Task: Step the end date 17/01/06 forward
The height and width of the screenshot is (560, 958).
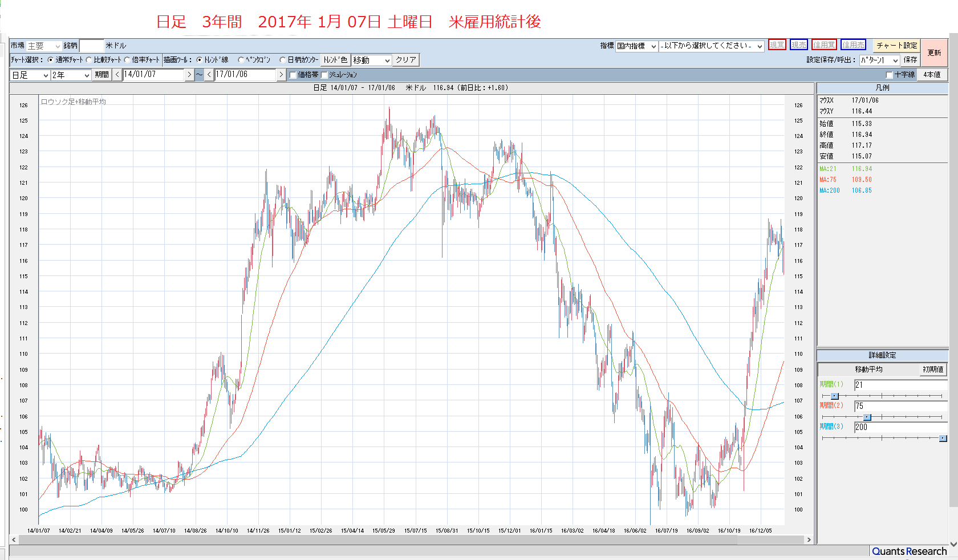Action: point(281,75)
